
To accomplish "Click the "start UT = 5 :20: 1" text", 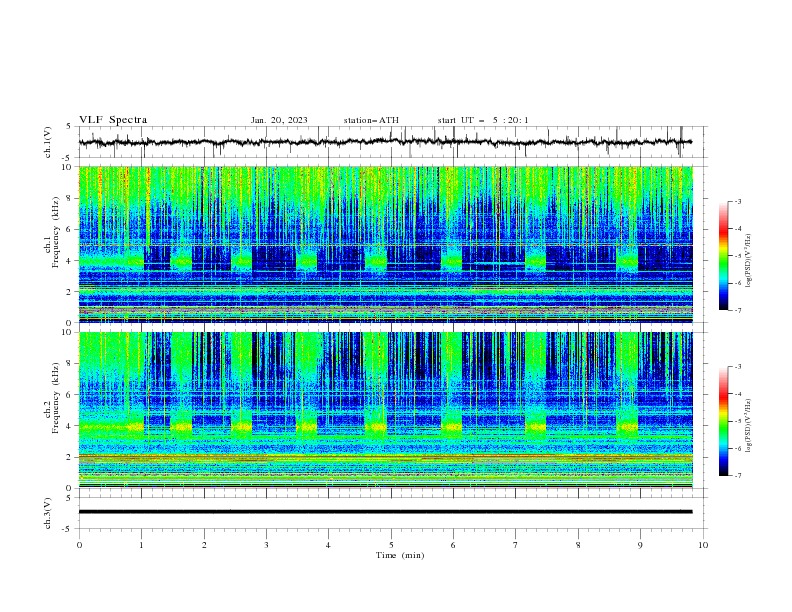I will pyautogui.click(x=483, y=120).
